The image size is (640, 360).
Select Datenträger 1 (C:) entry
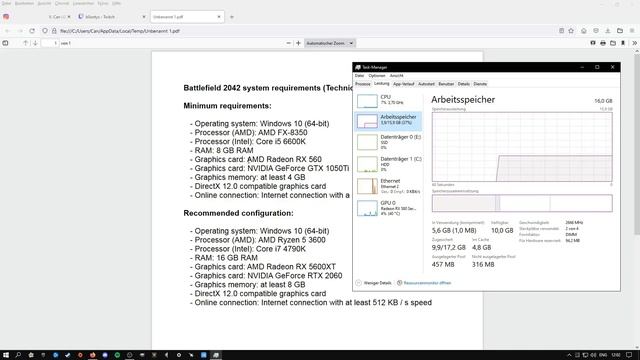pos(388,164)
